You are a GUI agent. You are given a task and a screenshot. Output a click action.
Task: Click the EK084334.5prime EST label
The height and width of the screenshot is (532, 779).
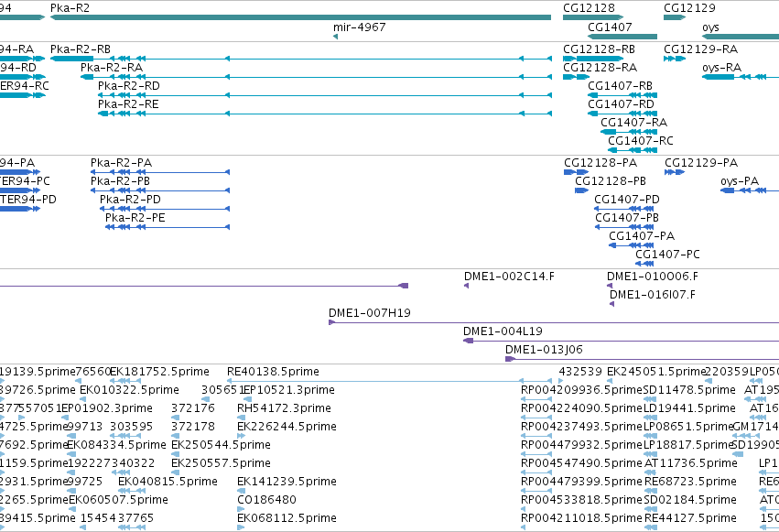[117, 446]
